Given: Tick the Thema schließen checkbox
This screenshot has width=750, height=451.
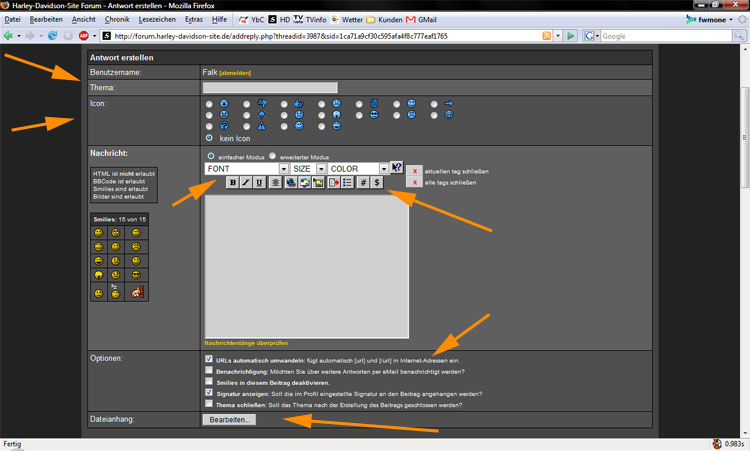Looking at the screenshot, I should 208,404.
